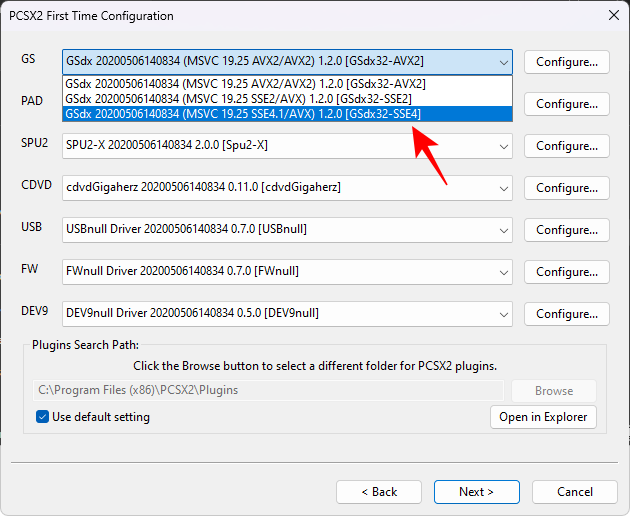
Task: Open the USB driver dropdown
Action: 287,230
